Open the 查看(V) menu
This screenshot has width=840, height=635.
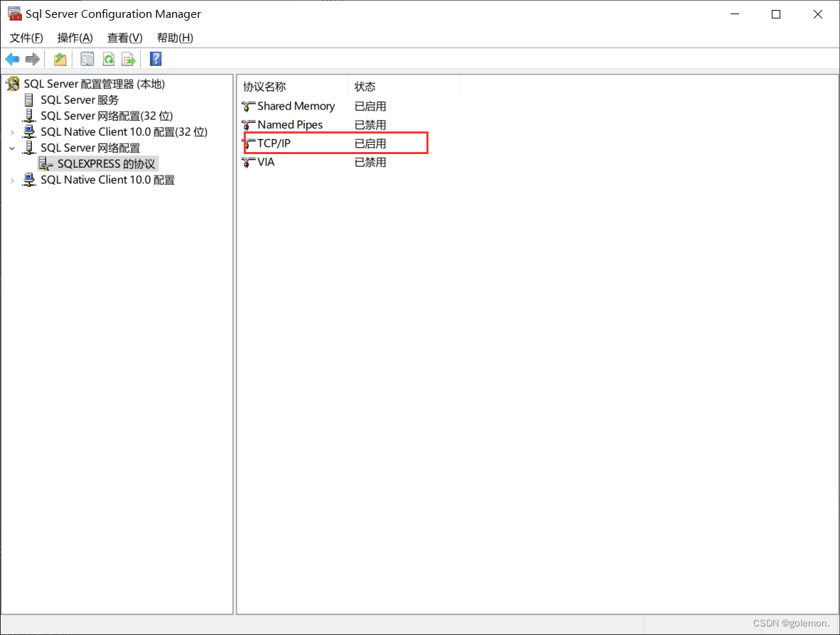[125, 38]
